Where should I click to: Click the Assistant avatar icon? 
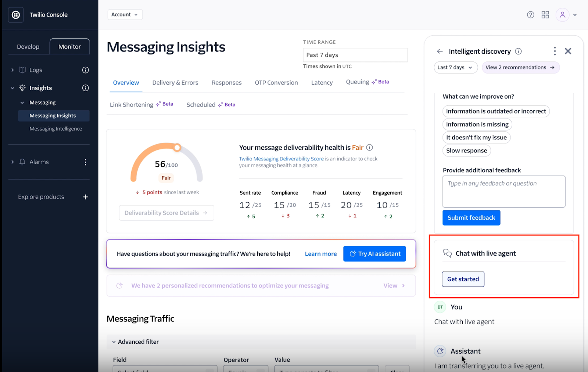440,351
